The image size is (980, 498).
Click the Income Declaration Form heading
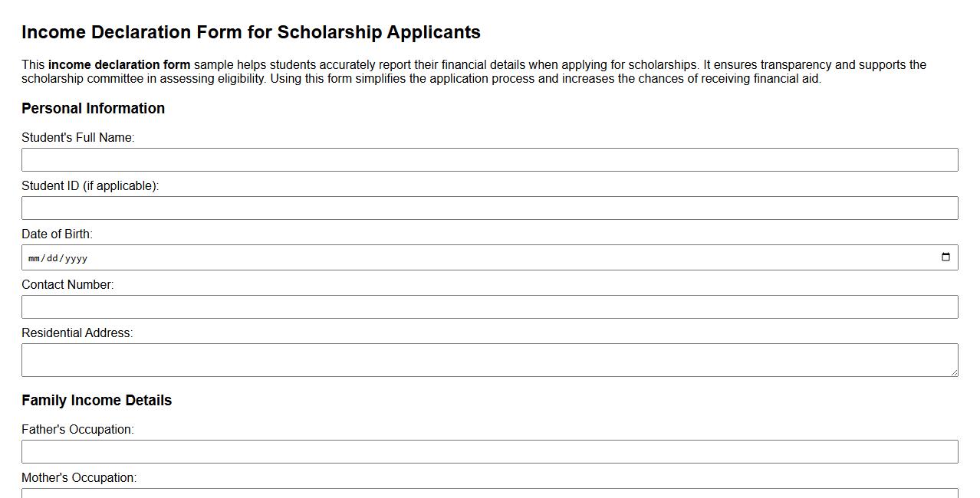[252, 32]
